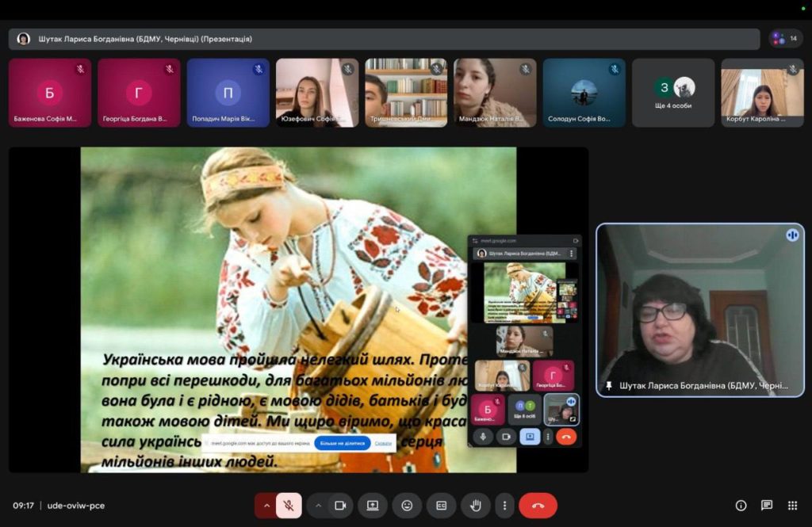Viewport: 812px width, 527px height.
Task: Click the blue "Більше не ділитися" button
Action: pyautogui.click(x=342, y=443)
